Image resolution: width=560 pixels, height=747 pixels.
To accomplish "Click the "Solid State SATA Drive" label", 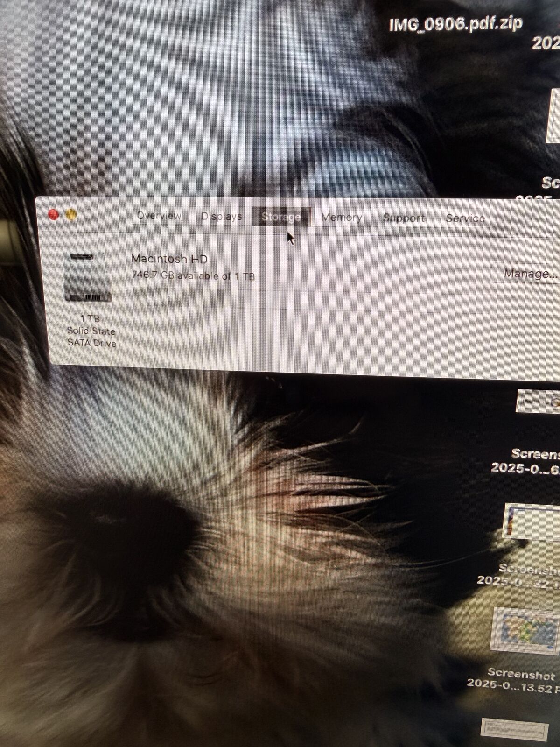I will (91, 337).
